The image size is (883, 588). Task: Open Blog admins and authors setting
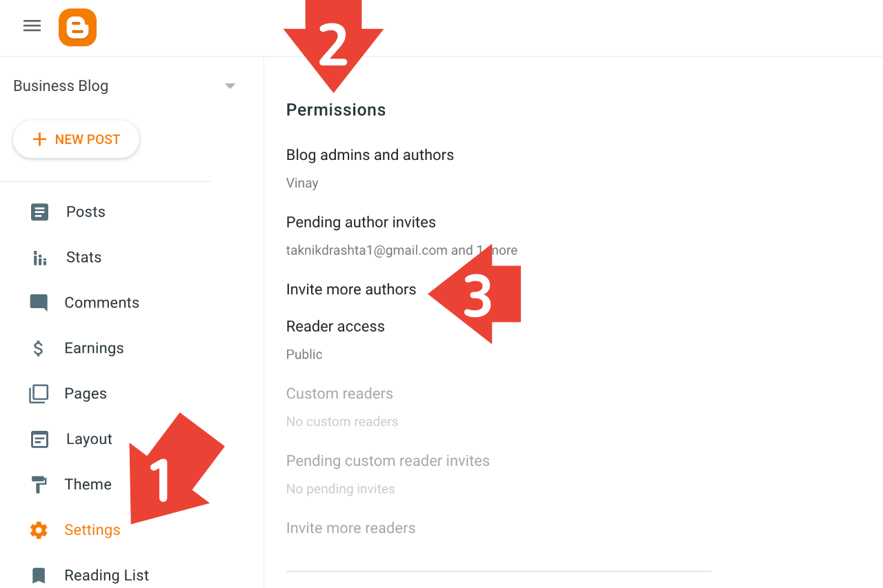pyautogui.click(x=370, y=168)
